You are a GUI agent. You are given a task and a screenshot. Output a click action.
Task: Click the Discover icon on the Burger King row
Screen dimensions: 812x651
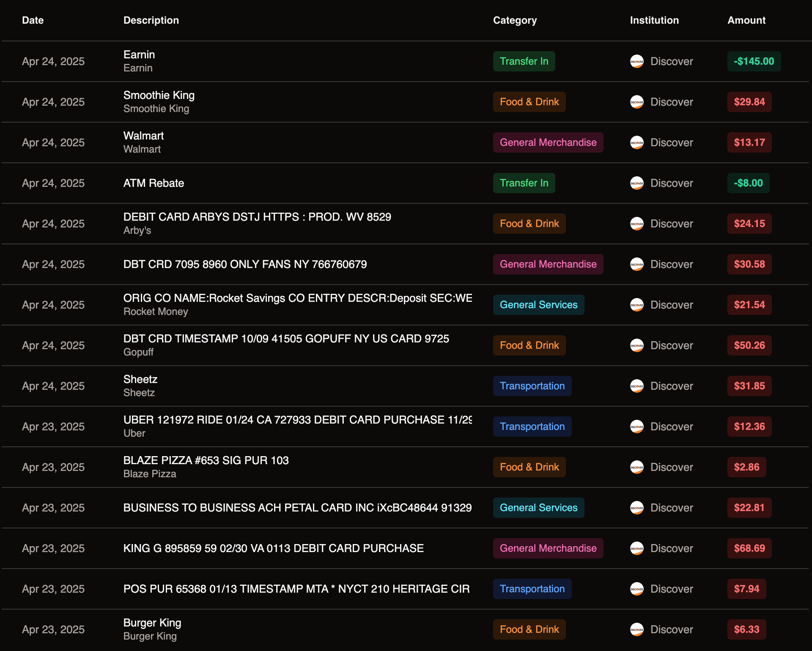tap(637, 629)
